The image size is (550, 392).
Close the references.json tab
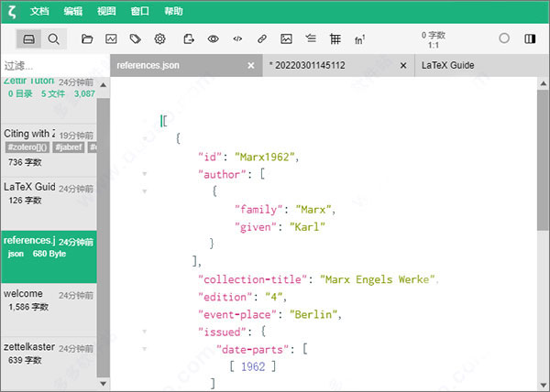[x=251, y=66]
